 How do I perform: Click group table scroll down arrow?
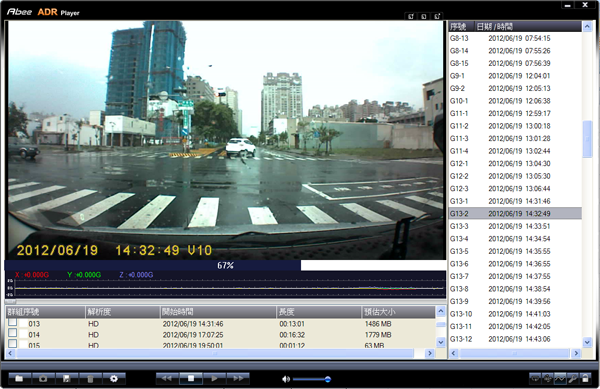click(441, 342)
